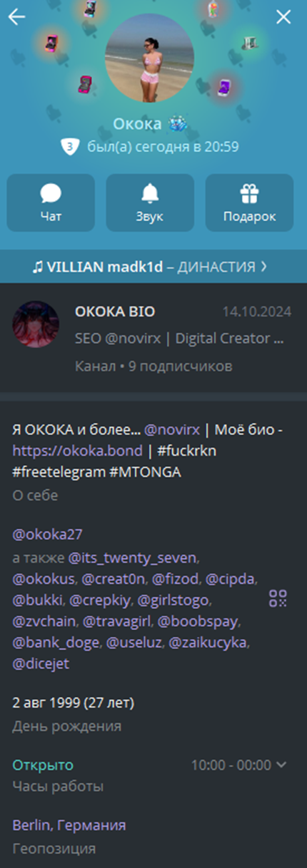Click the OKOKA BIO channel avatar thumbnail
Viewport: 307px width, 868px height.
pos(36,324)
